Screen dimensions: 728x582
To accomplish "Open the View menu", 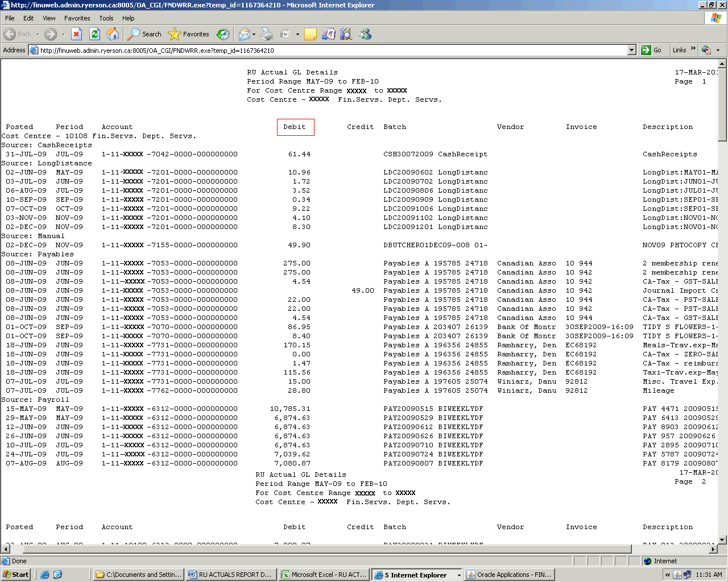I will (x=49, y=18).
